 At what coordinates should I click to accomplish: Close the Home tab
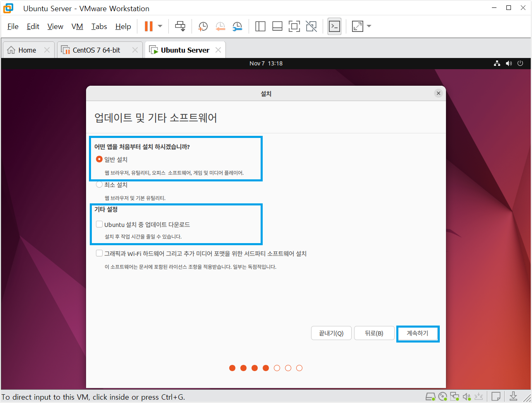[47, 50]
